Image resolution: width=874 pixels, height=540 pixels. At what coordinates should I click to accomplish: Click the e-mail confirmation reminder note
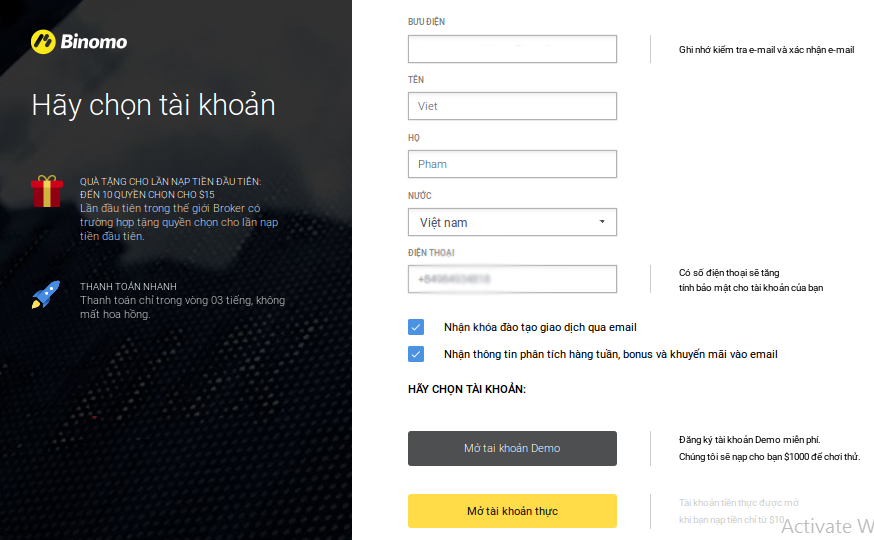766,50
